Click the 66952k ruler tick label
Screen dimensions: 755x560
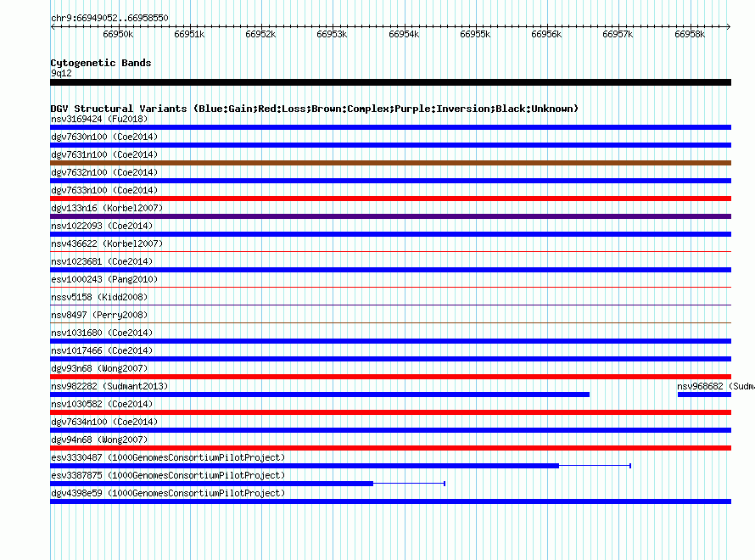point(260,34)
